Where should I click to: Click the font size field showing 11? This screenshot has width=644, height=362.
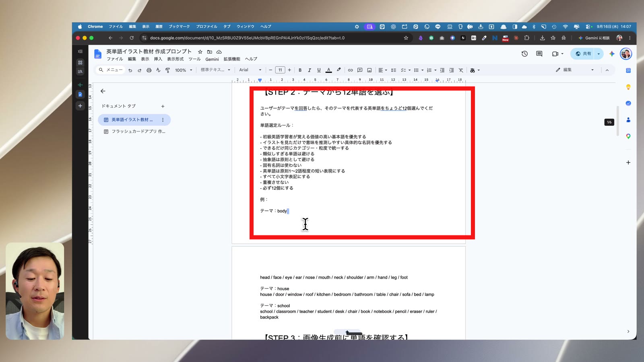click(x=280, y=70)
